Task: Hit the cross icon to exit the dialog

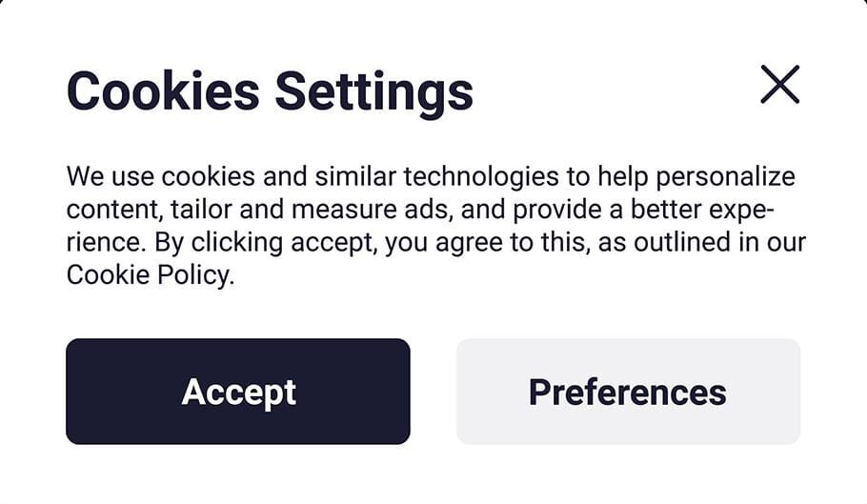Action: 779,85
